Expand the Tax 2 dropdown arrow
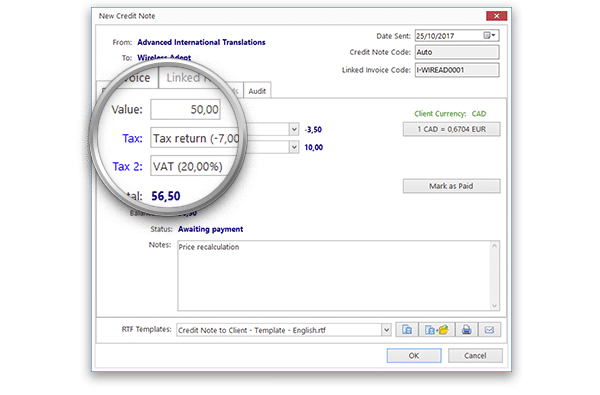600x395 pixels. [x=294, y=147]
